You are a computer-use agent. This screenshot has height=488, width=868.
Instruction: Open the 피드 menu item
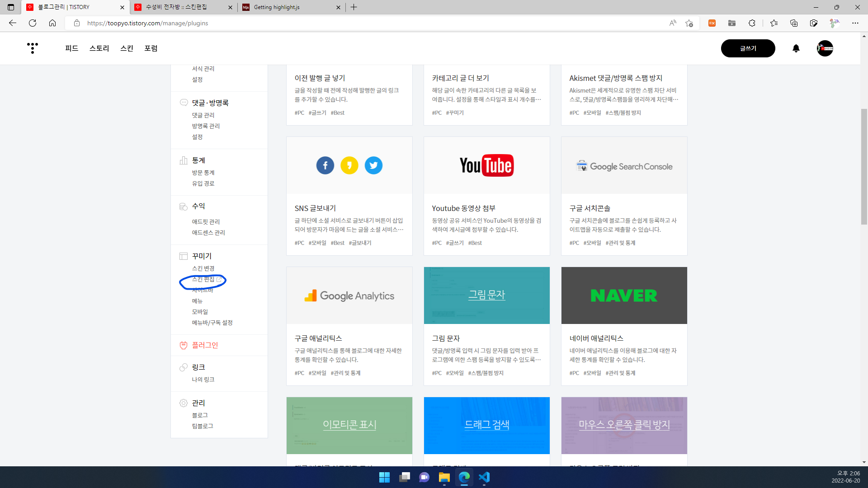[x=71, y=48]
